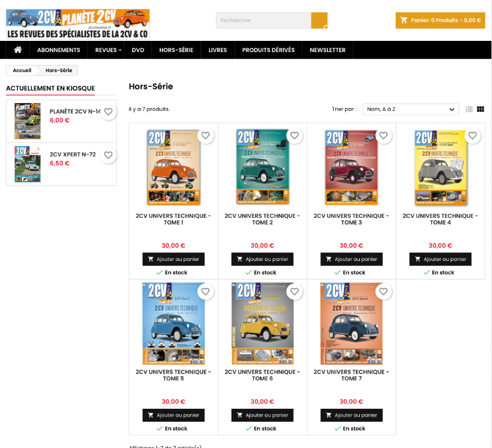Screen dimensions: 492x448
Task: Open Tome 5 cover thumbnail
Action: point(173,323)
